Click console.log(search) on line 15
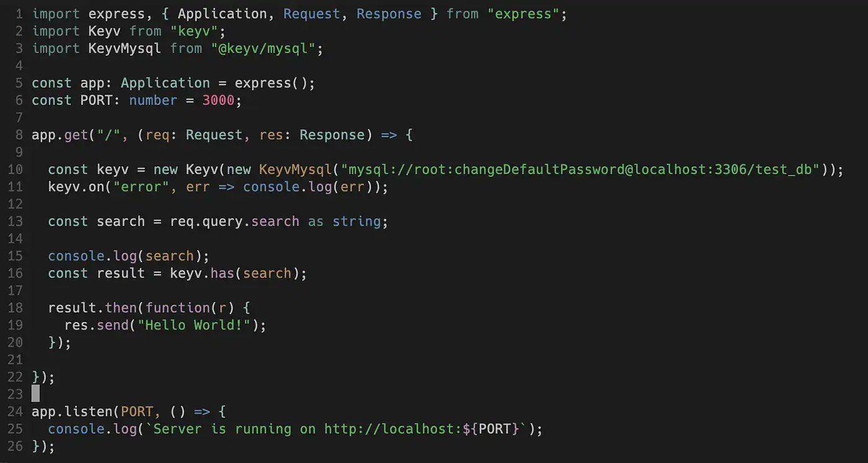868x463 pixels. coord(125,256)
